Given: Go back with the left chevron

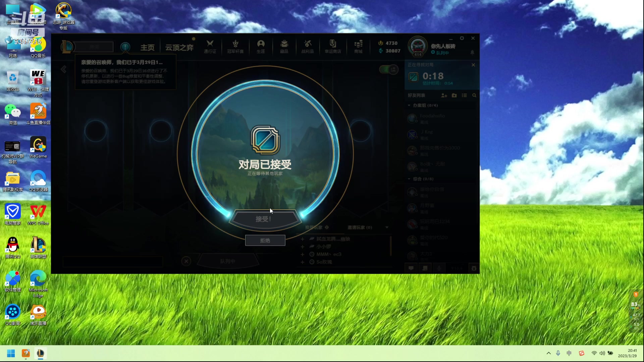Looking at the screenshot, I should click(63, 69).
